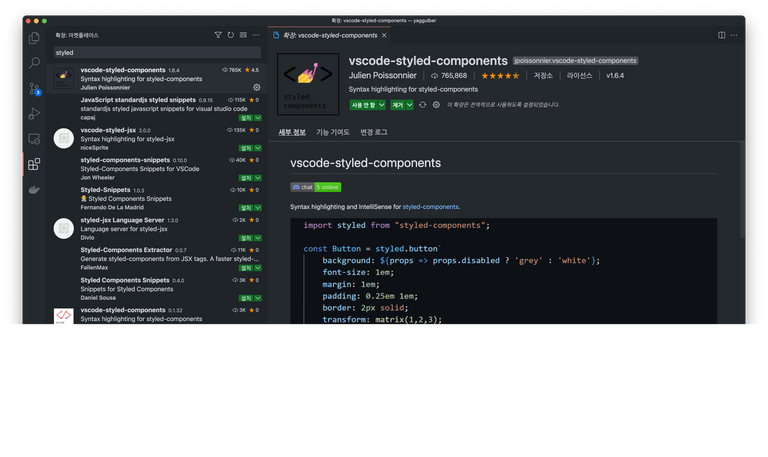
Task: Install the vscode-styled-jsx extension
Action: pyautogui.click(x=246, y=148)
